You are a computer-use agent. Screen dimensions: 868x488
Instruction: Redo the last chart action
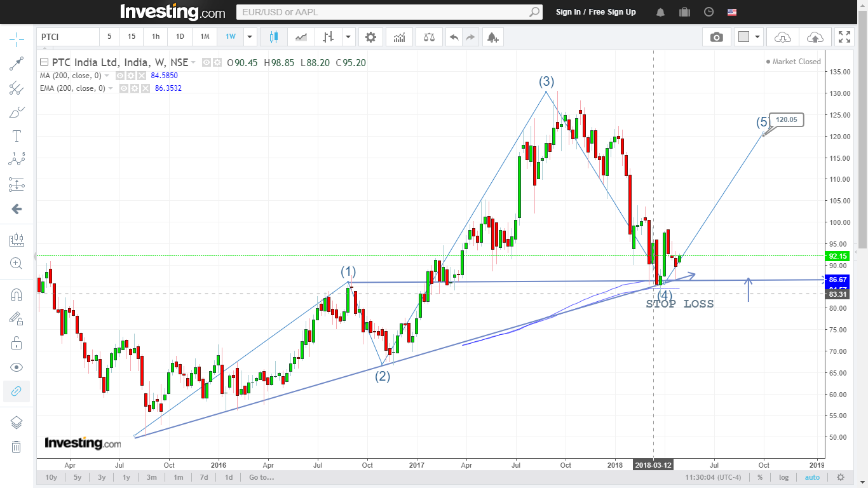point(470,37)
